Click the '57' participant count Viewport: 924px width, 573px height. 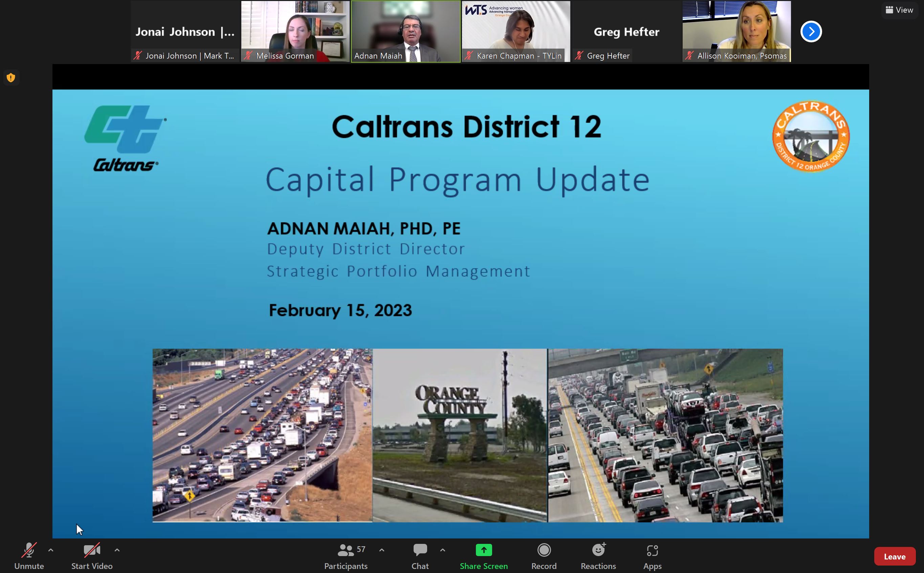tap(361, 549)
